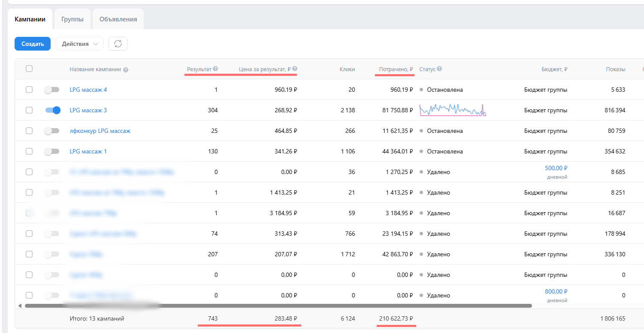The height and width of the screenshot is (333, 644).
Task: Click the Статус column header label
Action: click(x=427, y=69)
